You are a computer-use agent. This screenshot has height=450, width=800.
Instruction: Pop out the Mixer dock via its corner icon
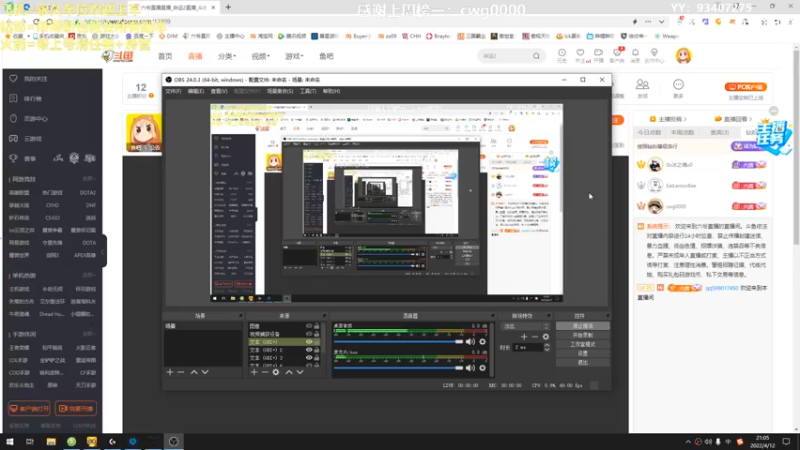coord(492,316)
